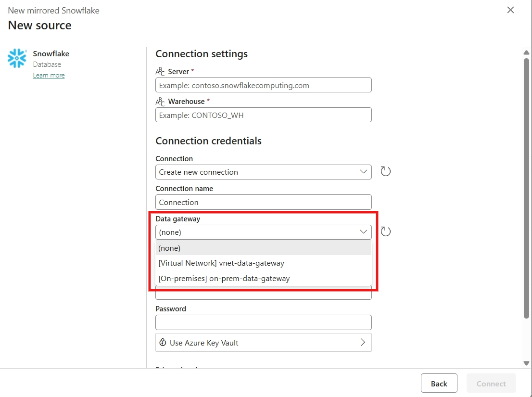Screen dimensions: 532x397
Task: Click the Back button
Action: pyautogui.click(x=439, y=383)
